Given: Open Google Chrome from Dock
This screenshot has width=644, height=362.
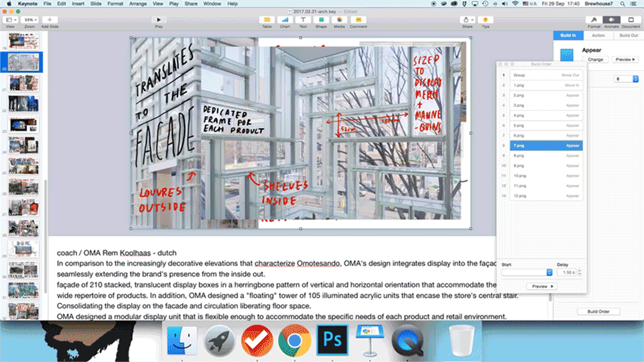Looking at the screenshot, I should [294, 340].
